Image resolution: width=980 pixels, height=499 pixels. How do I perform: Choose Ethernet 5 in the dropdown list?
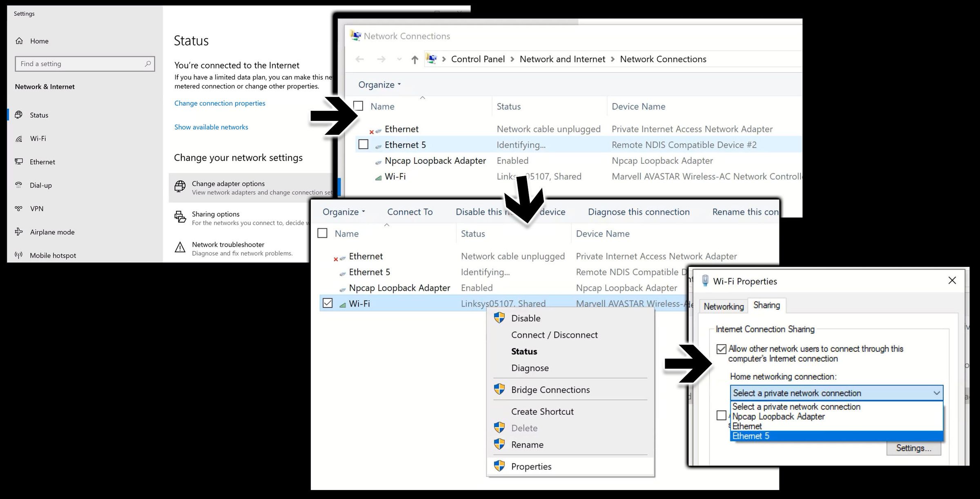click(x=751, y=436)
